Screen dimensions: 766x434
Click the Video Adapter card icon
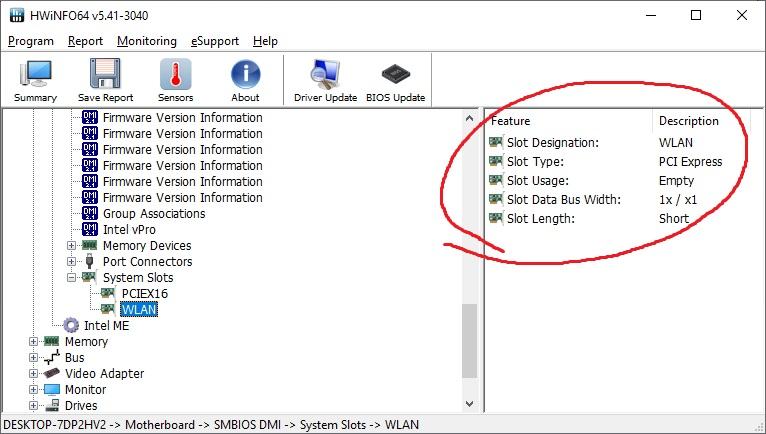(x=51, y=373)
